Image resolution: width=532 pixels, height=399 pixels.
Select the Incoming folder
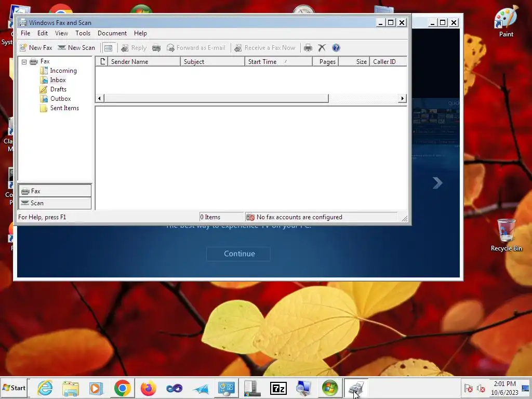(x=63, y=71)
